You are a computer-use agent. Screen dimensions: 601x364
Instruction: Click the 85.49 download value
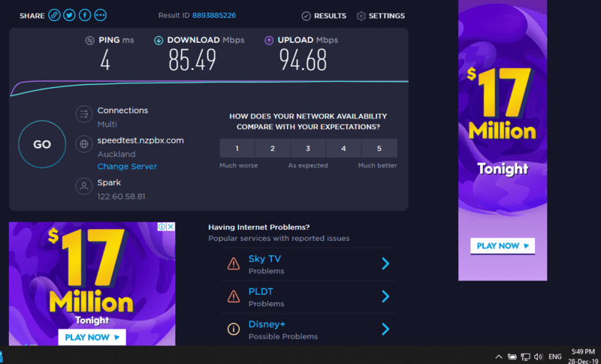click(192, 60)
